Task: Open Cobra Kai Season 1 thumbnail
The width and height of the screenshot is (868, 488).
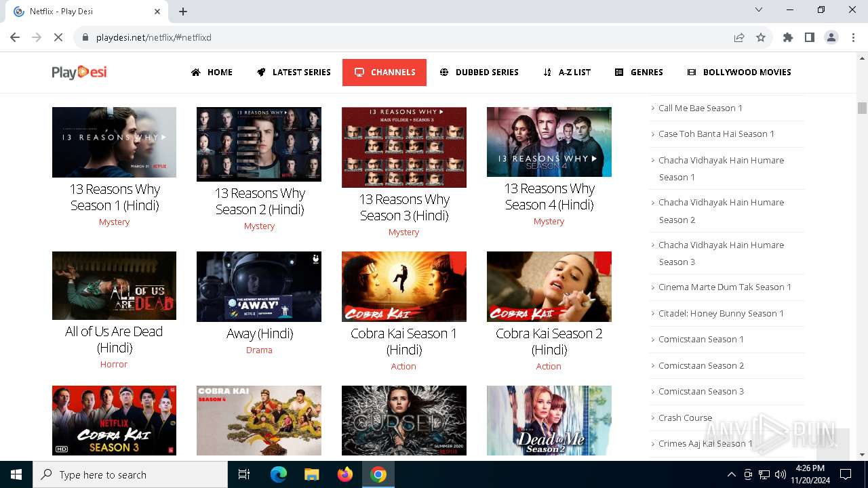Action: click(x=404, y=287)
